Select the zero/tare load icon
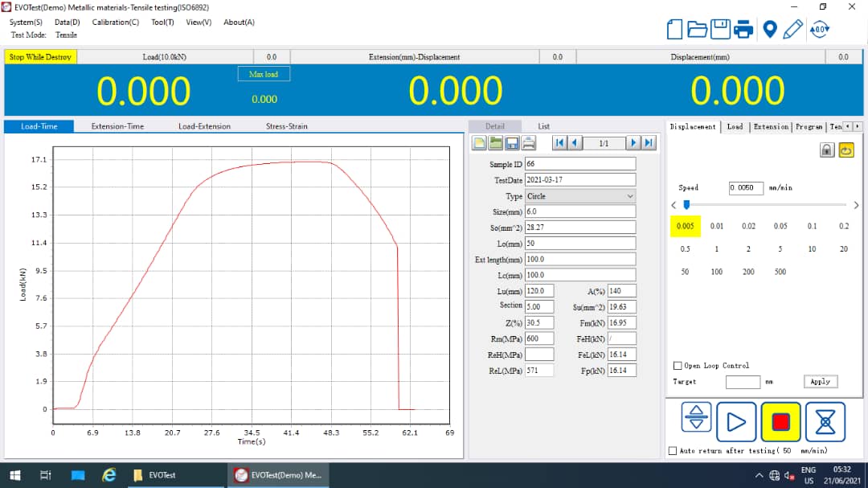The width and height of the screenshot is (868, 488). [821, 29]
